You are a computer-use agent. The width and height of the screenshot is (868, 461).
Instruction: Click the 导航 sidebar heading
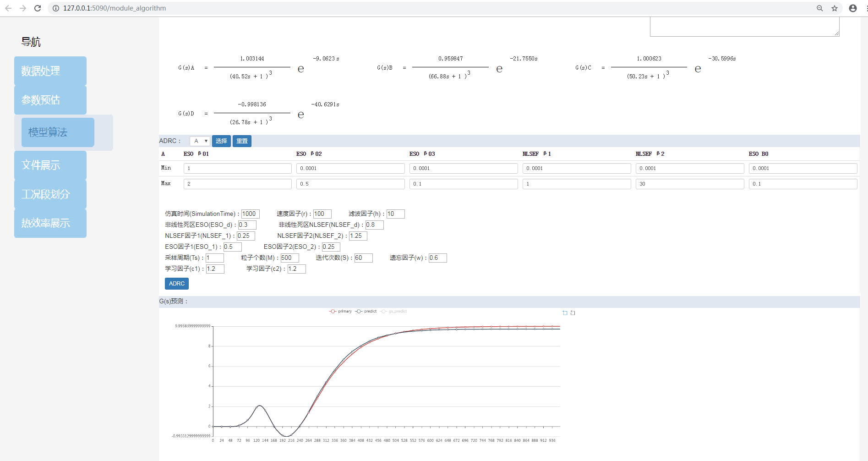coord(31,42)
